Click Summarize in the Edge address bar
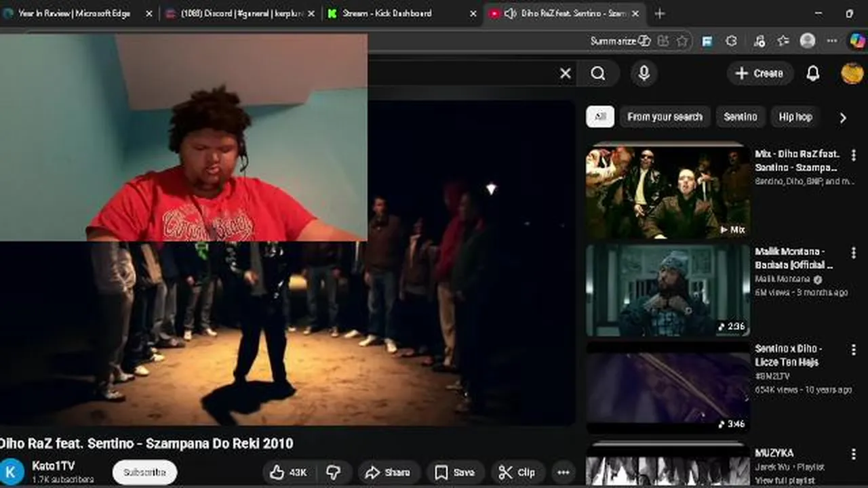This screenshot has height=488, width=868. (x=620, y=41)
